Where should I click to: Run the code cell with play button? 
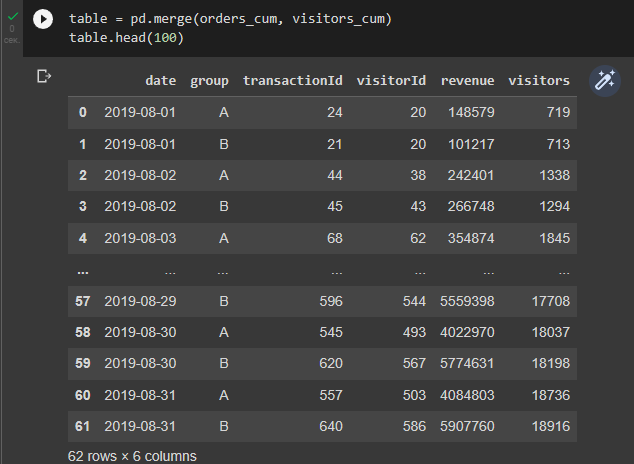[x=43, y=19]
